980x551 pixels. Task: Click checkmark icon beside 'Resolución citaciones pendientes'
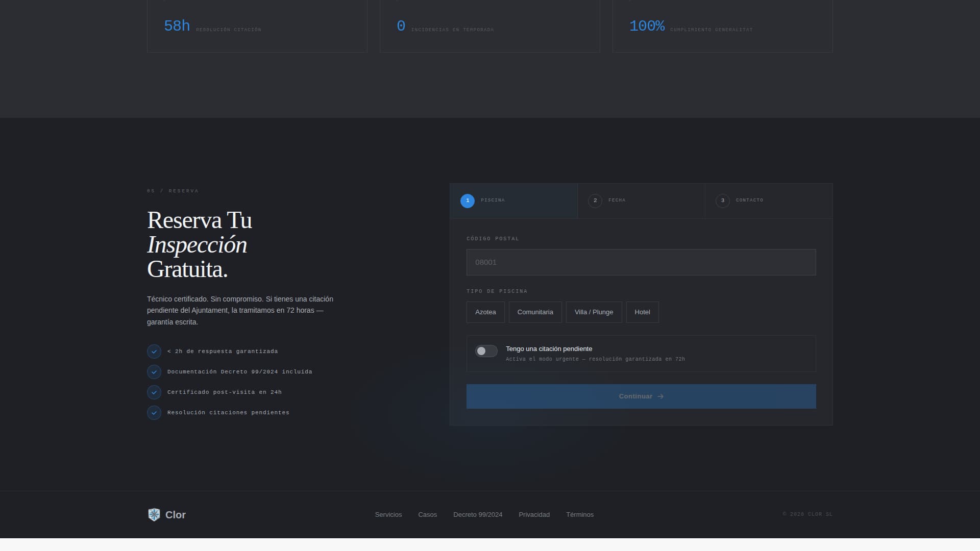(154, 413)
